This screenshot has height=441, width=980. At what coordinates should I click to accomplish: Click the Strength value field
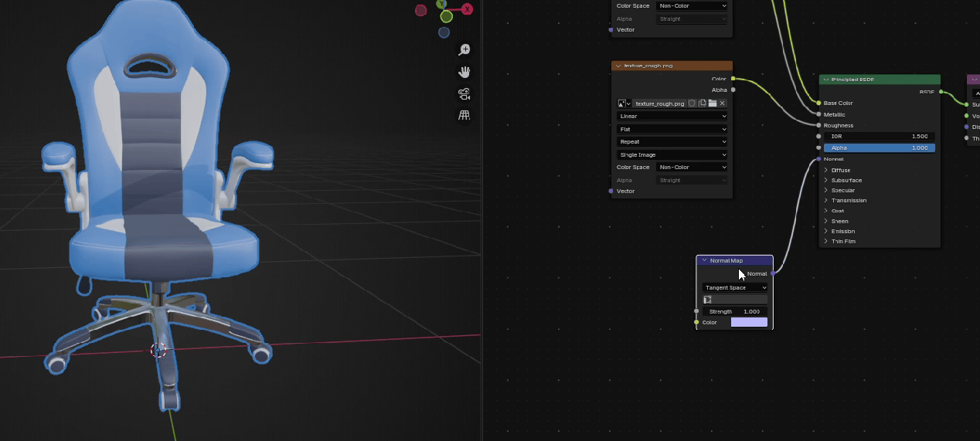[x=734, y=311]
